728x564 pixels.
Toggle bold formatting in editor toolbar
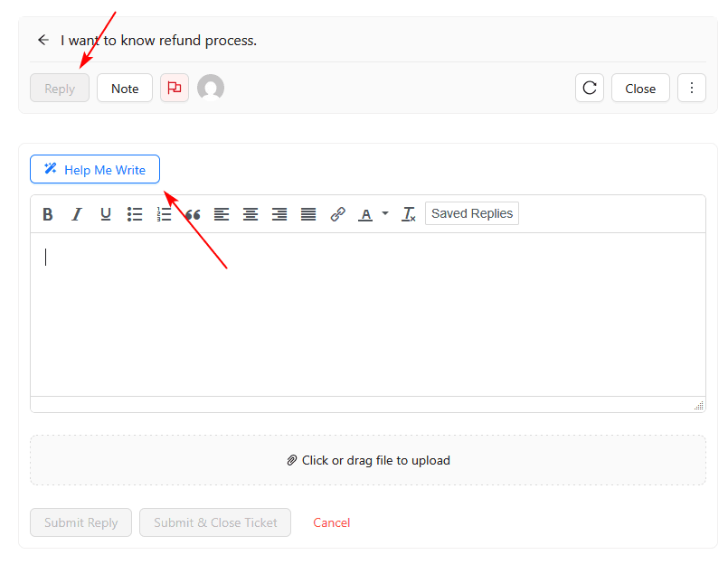coord(48,214)
